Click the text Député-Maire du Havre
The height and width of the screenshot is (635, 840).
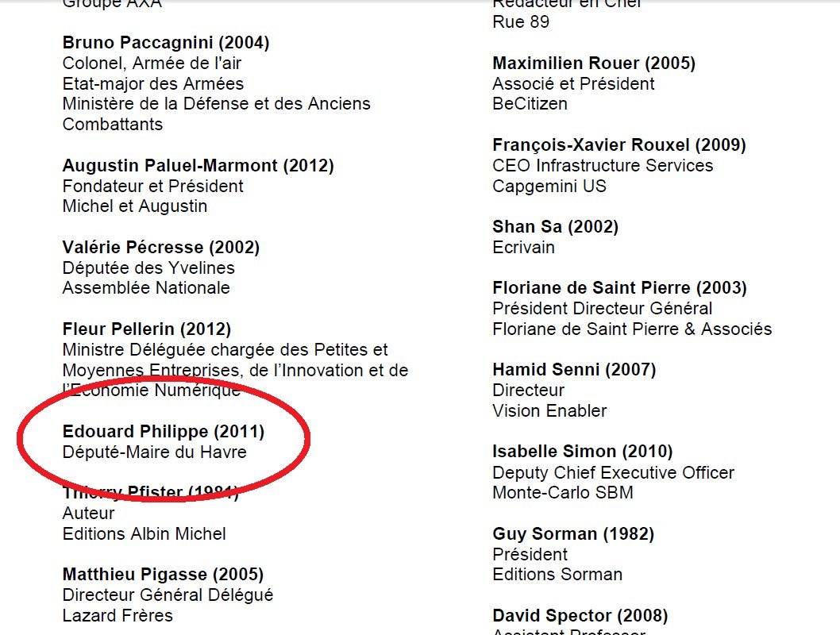pyautogui.click(x=155, y=452)
